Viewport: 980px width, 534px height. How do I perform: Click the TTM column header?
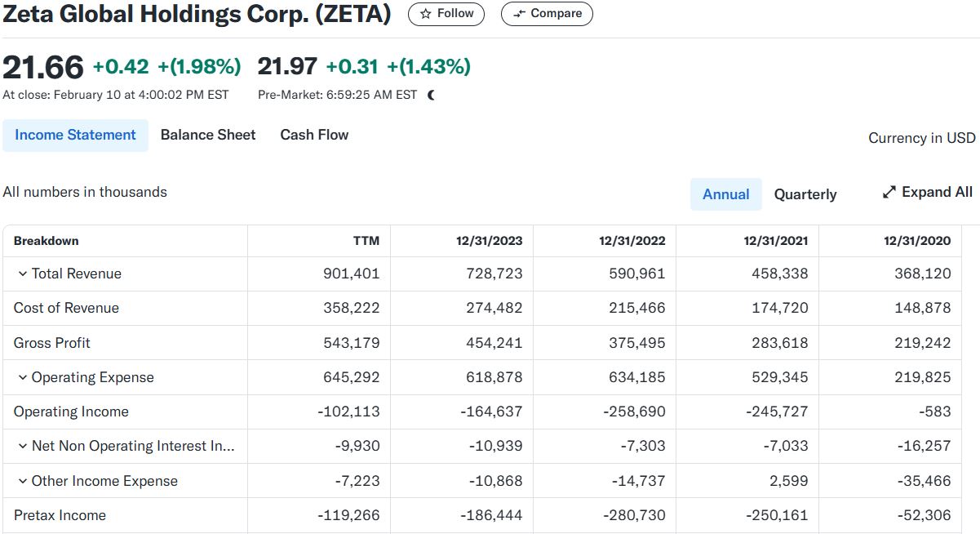(x=366, y=241)
